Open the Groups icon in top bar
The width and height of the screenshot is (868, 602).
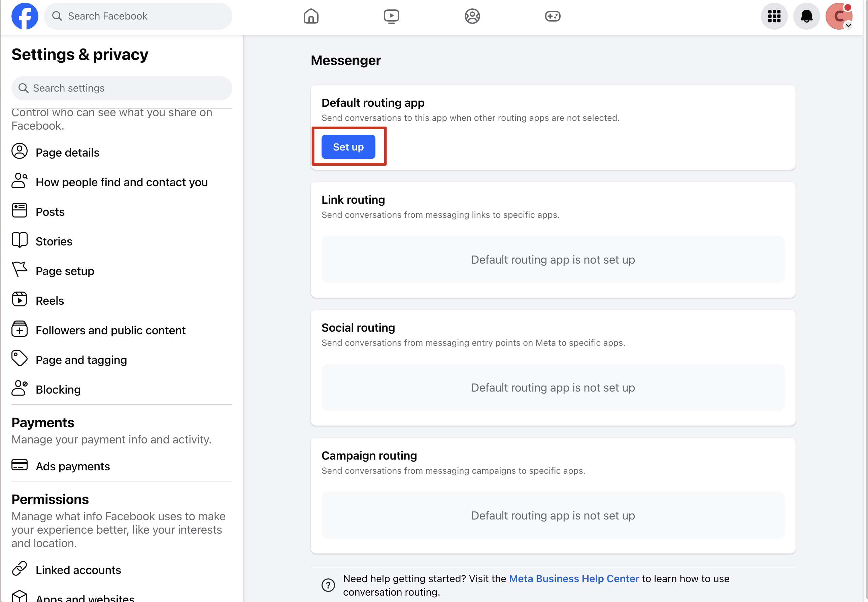pyautogui.click(x=472, y=16)
